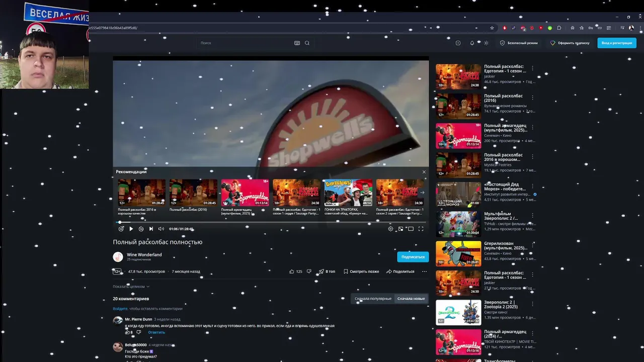
Task: Open player quality settings gear
Action: pos(390,229)
